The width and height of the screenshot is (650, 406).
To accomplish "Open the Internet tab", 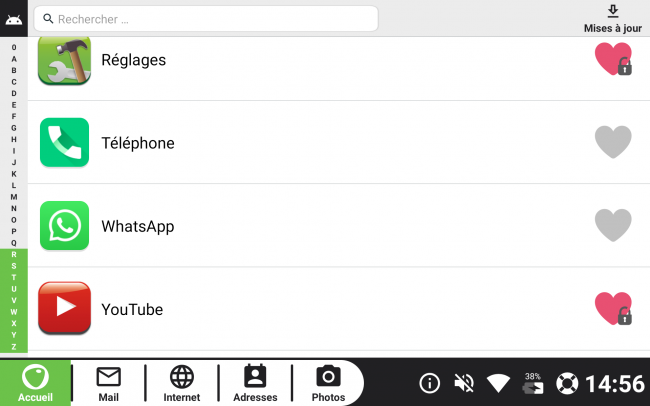I will coord(182,384).
